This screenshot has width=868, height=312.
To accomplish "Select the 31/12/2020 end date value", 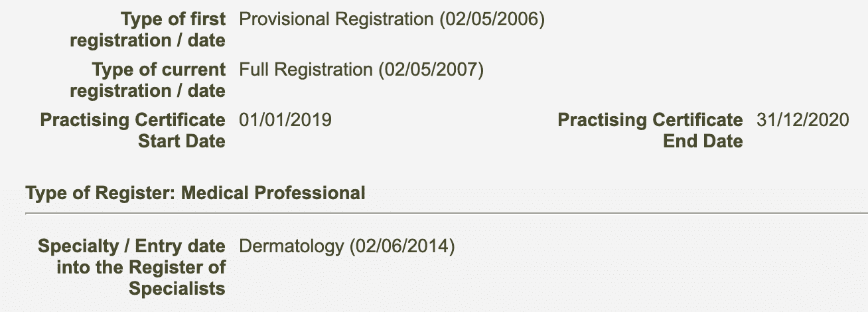I will pyautogui.click(x=803, y=120).
